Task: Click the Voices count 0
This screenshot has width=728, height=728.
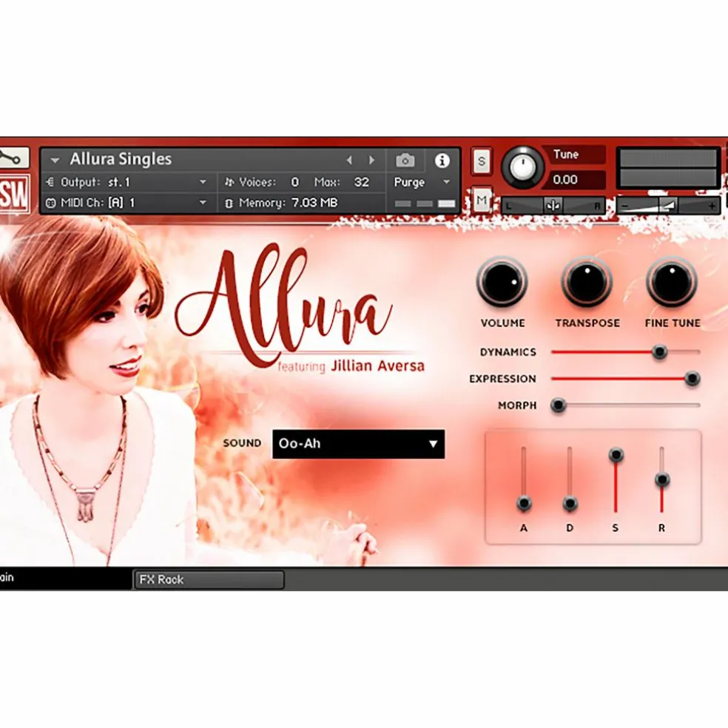Action: [x=294, y=182]
